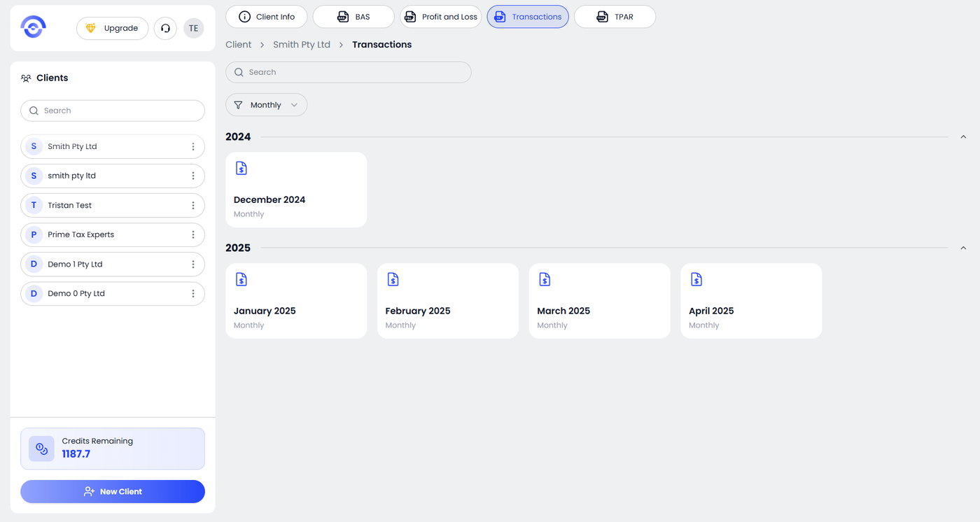Switch to the Profit and Loss tab
Viewport: 980px width, 522px height.
point(441,17)
